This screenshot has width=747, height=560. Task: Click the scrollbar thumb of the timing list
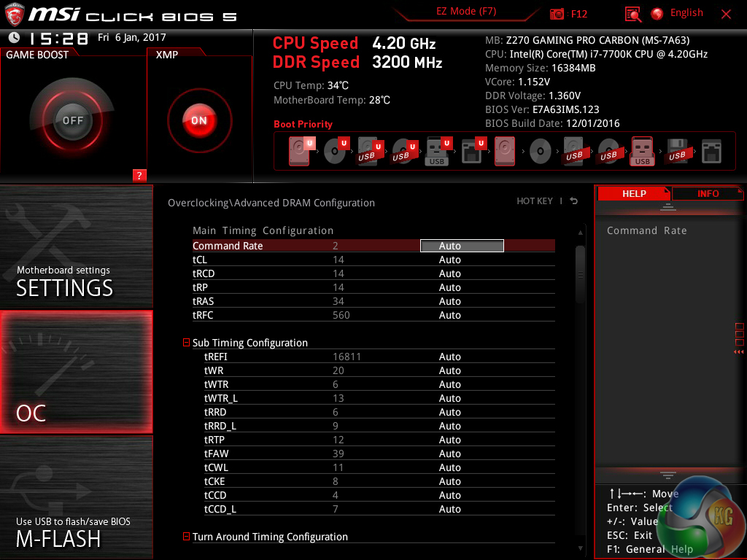tap(580, 274)
